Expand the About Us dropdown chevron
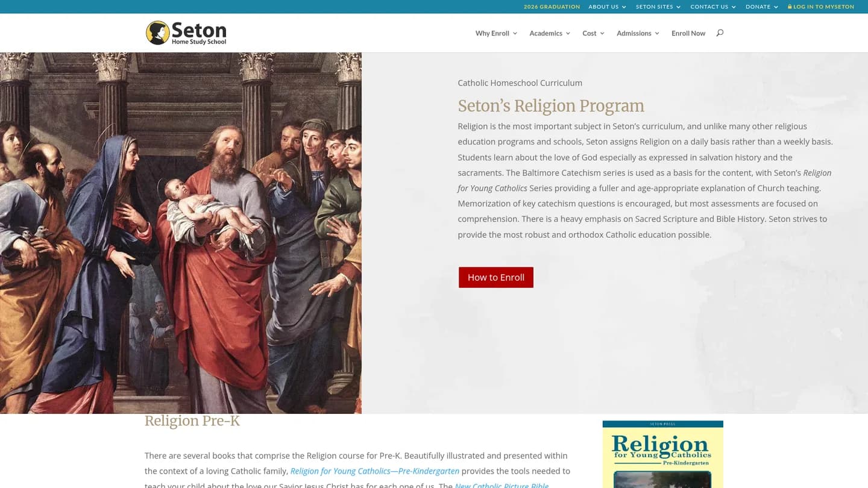Viewport: 868px width, 488px height. click(624, 7)
